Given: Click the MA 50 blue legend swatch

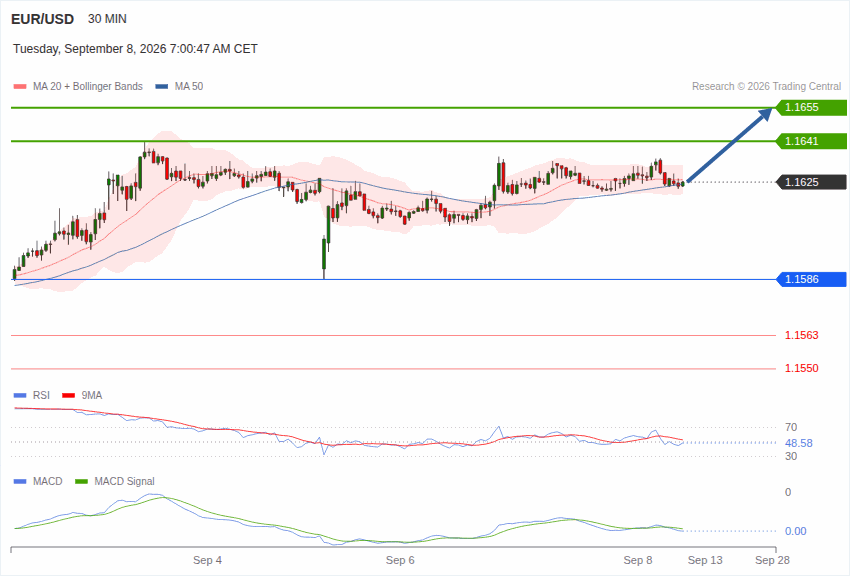Looking at the screenshot, I should click(162, 87).
